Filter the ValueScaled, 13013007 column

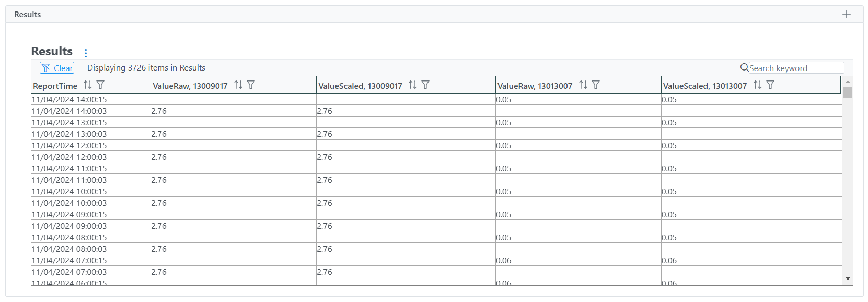(x=770, y=85)
